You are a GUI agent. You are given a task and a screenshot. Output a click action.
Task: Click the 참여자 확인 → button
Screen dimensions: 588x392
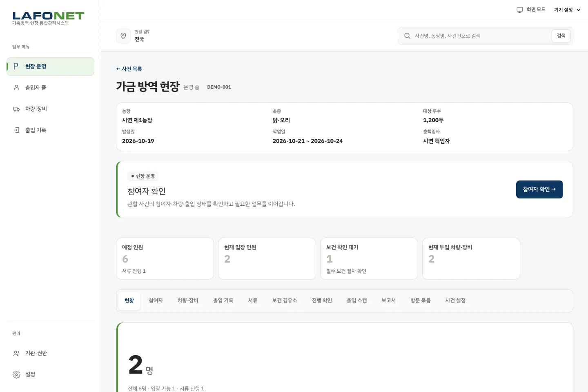(539, 189)
